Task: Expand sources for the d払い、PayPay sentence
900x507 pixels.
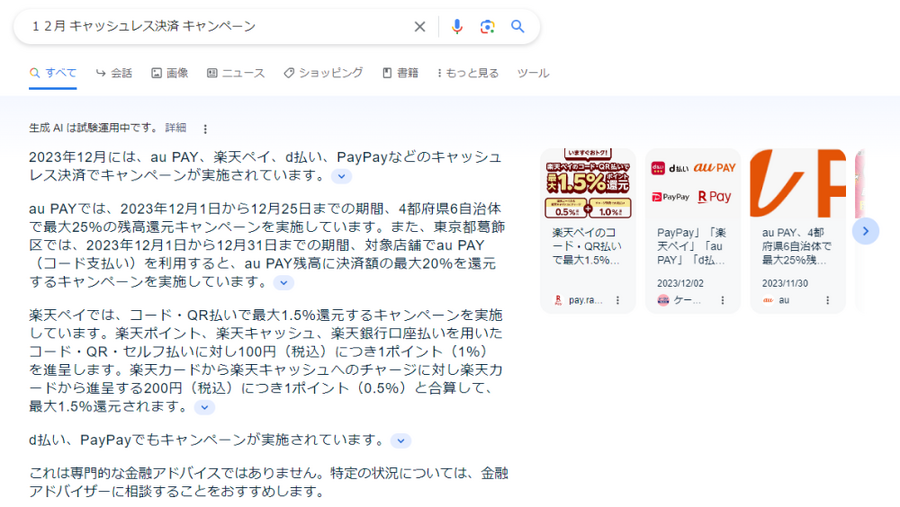Action: coord(401,441)
